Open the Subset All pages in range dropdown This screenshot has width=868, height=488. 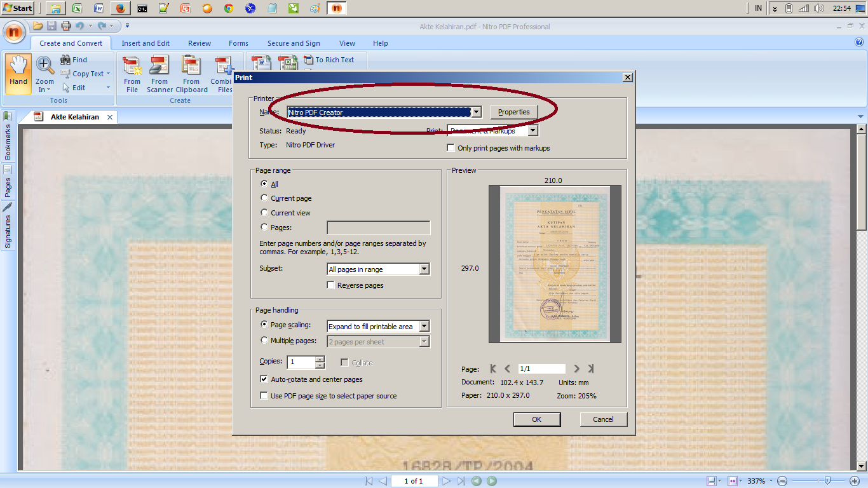424,269
